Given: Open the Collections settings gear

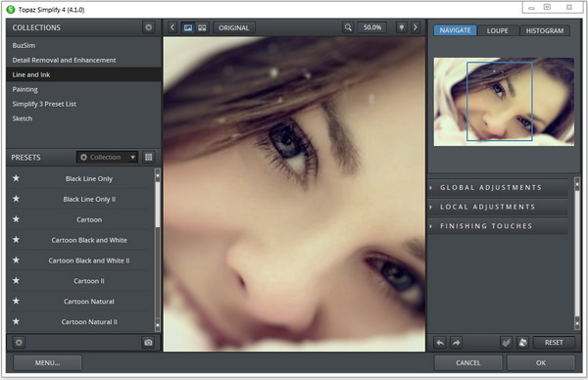Looking at the screenshot, I should point(149,27).
